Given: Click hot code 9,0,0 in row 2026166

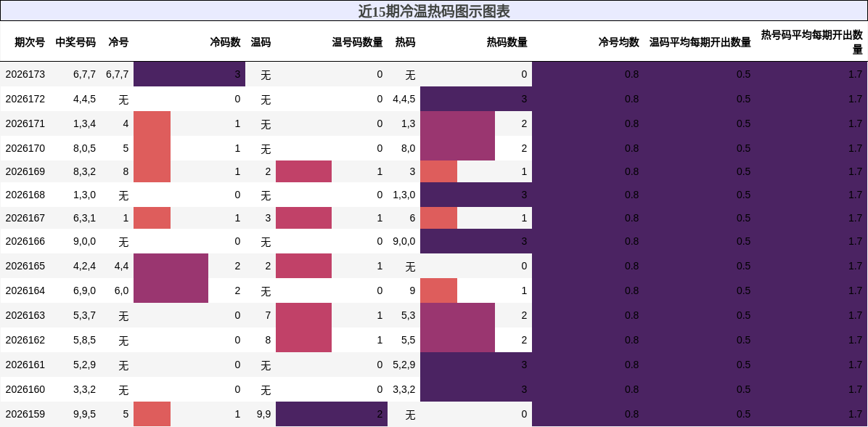Looking at the screenshot, I should tap(404, 242).
